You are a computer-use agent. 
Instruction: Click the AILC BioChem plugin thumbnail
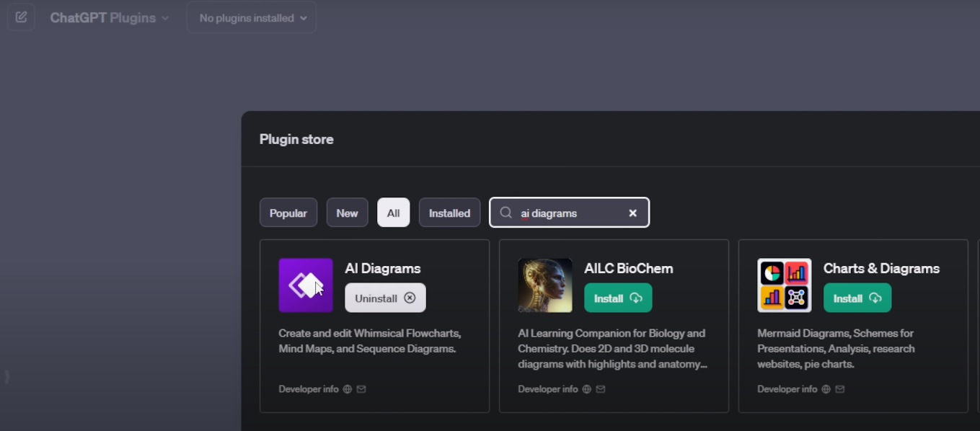pos(545,285)
